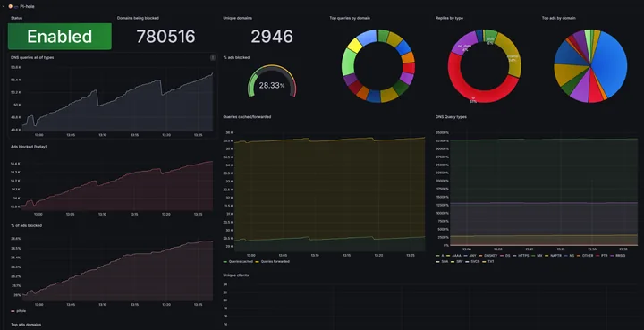Toggle the AAAA legend entry

click(x=453, y=256)
